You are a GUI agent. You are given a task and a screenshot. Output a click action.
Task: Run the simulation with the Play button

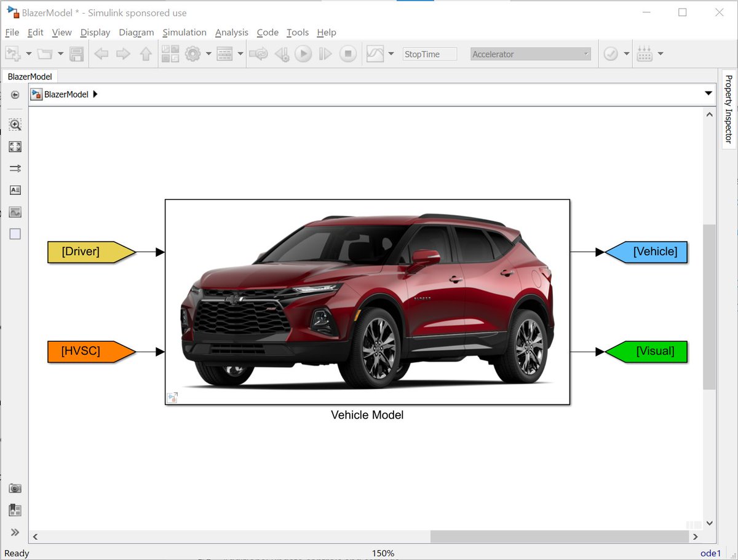[303, 54]
